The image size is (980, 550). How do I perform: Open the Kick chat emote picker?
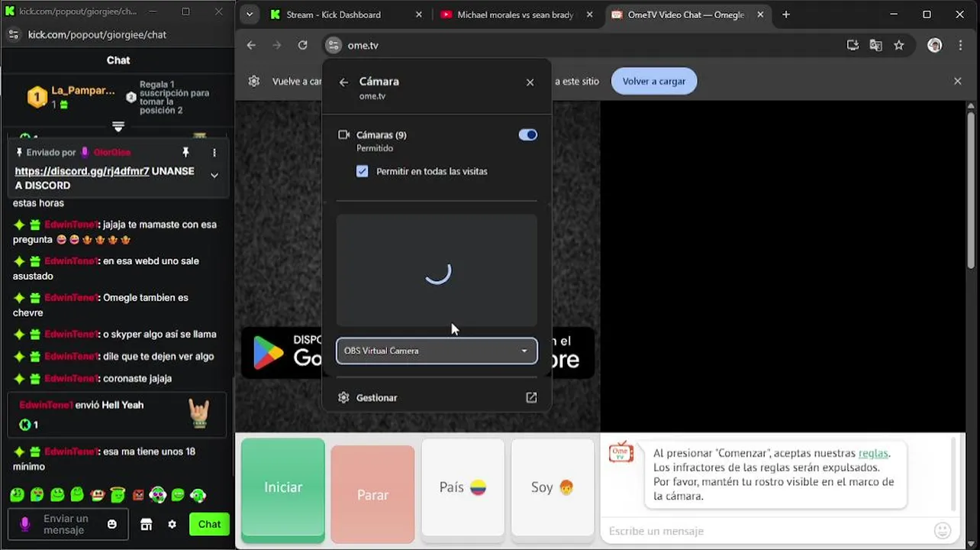pyautogui.click(x=112, y=524)
